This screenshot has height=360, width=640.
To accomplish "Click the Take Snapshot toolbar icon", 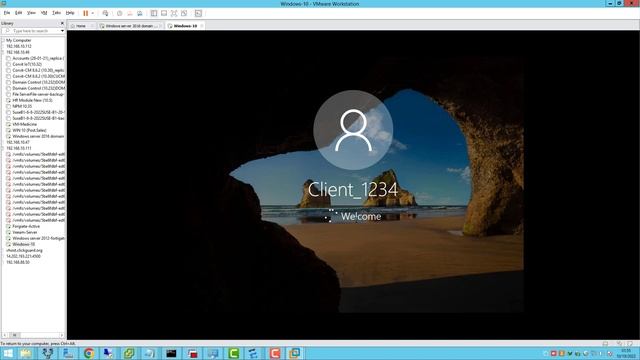I will click(120, 13).
